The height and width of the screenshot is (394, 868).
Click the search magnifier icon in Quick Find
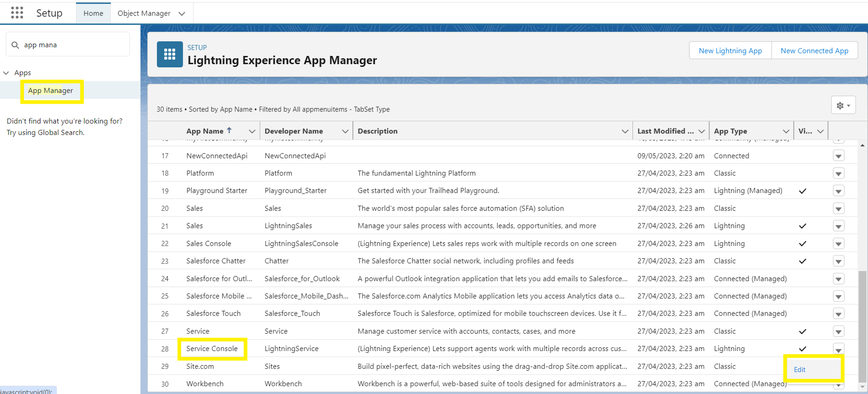(15, 45)
